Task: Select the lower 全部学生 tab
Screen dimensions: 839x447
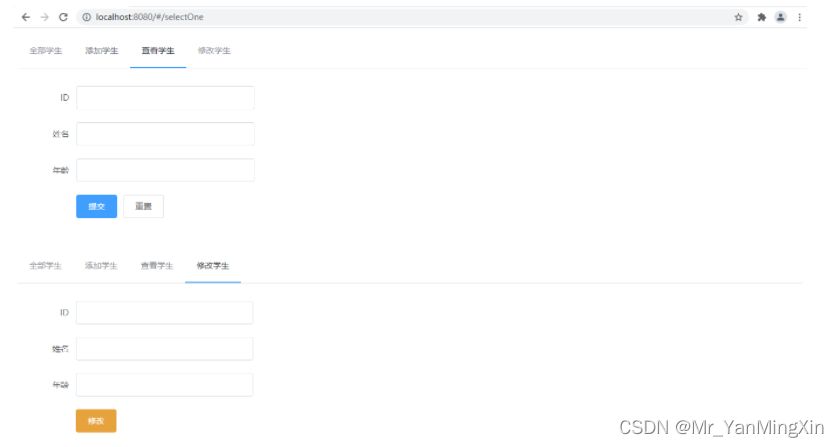Action: click(45, 265)
